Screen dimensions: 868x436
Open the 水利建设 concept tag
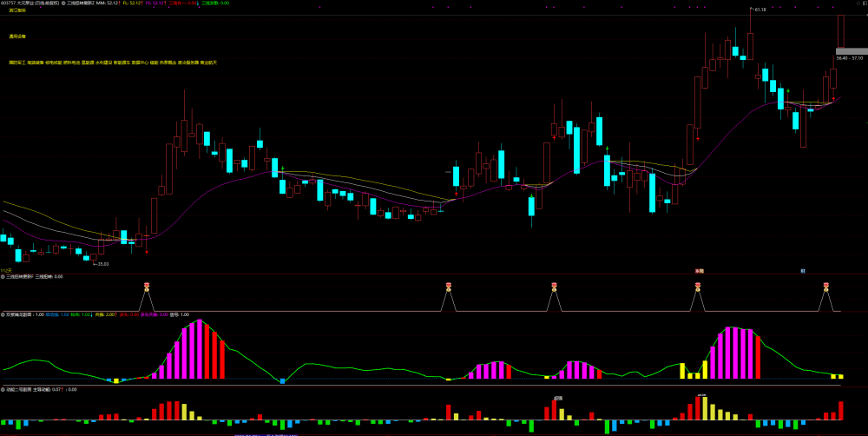tap(103, 63)
